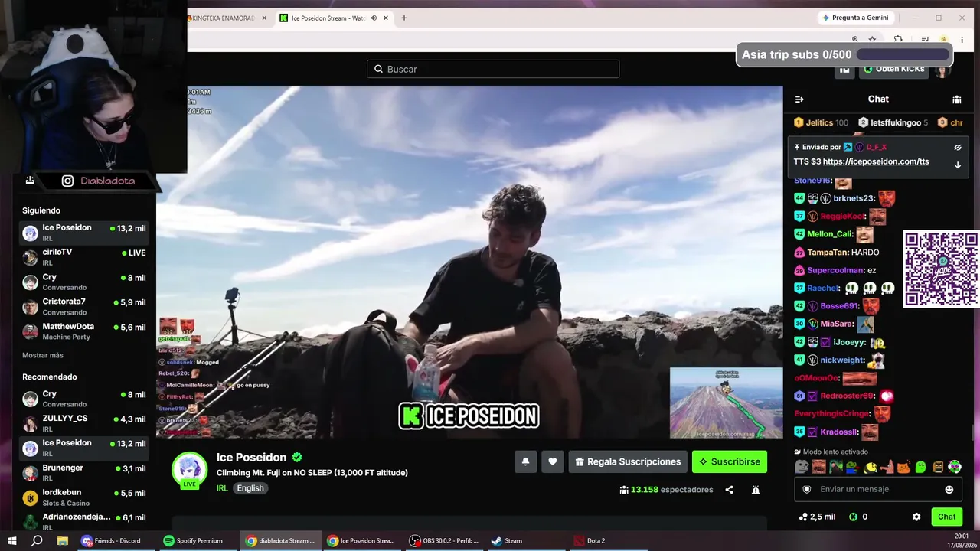This screenshot has height=551, width=980.
Task: Open the browser extensions puzzle icon
Action: coord(898,39)
